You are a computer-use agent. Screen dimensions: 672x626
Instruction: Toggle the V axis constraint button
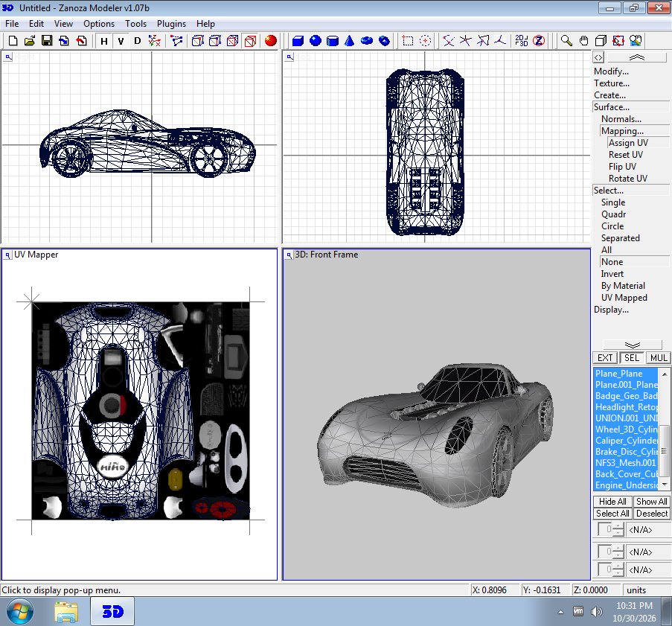click(x=121, y=41)
